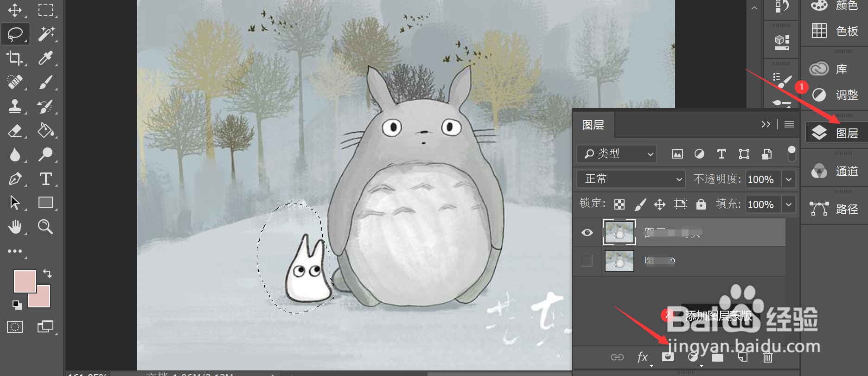This screenshot has width=868, height=376.
Task: Toggle Quick Mask mode
Action: click(x=15, y=327)
